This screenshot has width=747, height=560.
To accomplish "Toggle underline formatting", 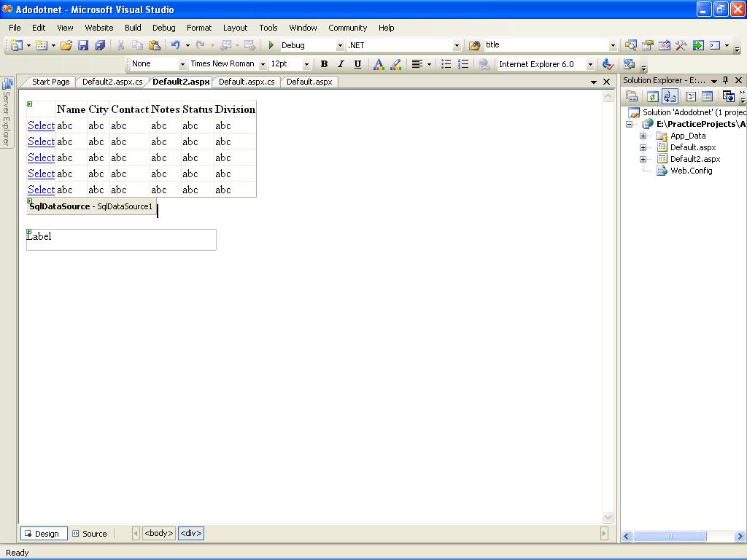I will coord(357,64).
